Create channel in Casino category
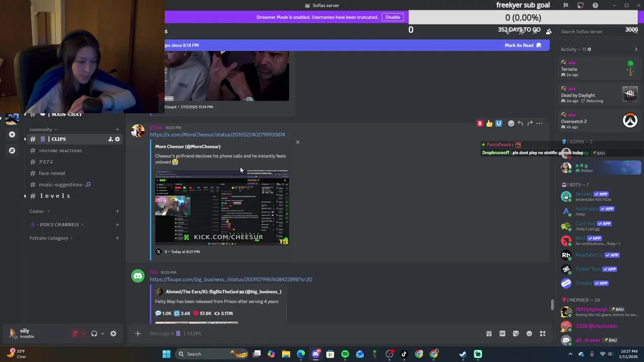 (x=117, y=211)
